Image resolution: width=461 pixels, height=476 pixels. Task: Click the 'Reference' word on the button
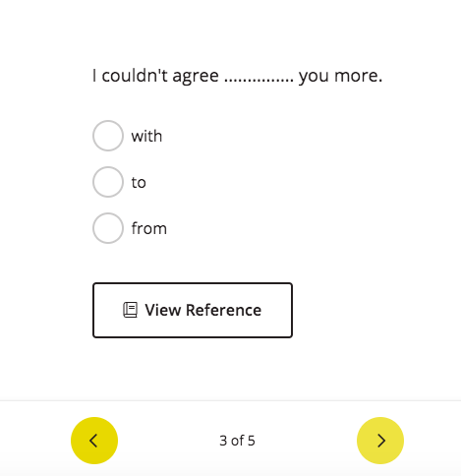point(223,310)
